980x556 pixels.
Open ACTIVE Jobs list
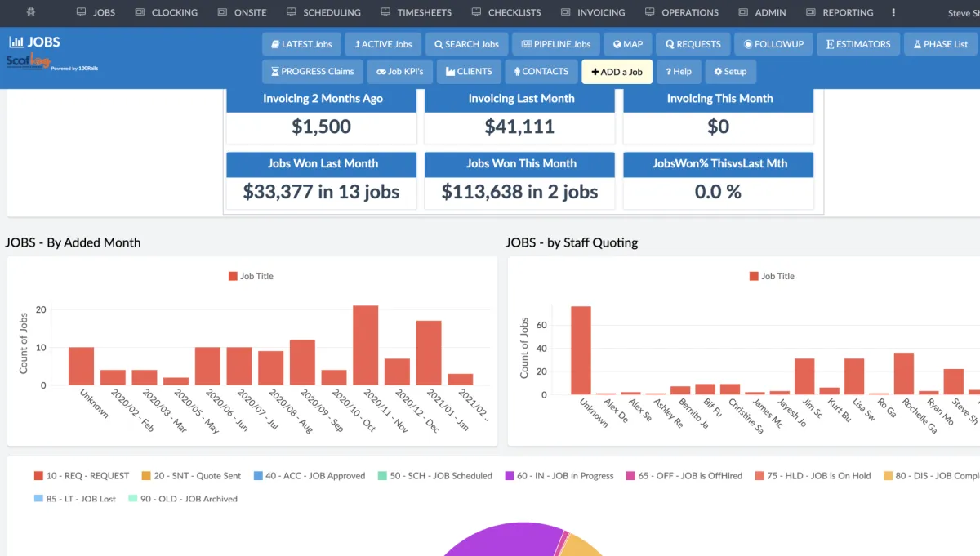[383, 45]
